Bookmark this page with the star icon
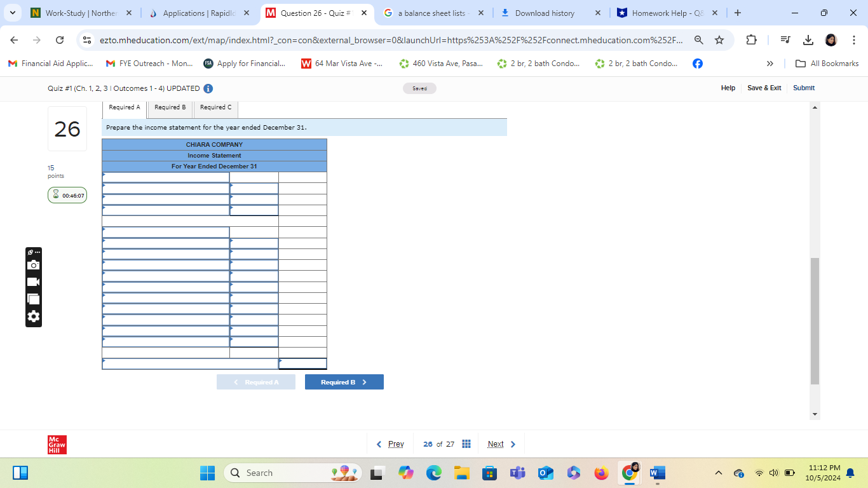Screen dimensions: 868x488 [x=719, y=40]
